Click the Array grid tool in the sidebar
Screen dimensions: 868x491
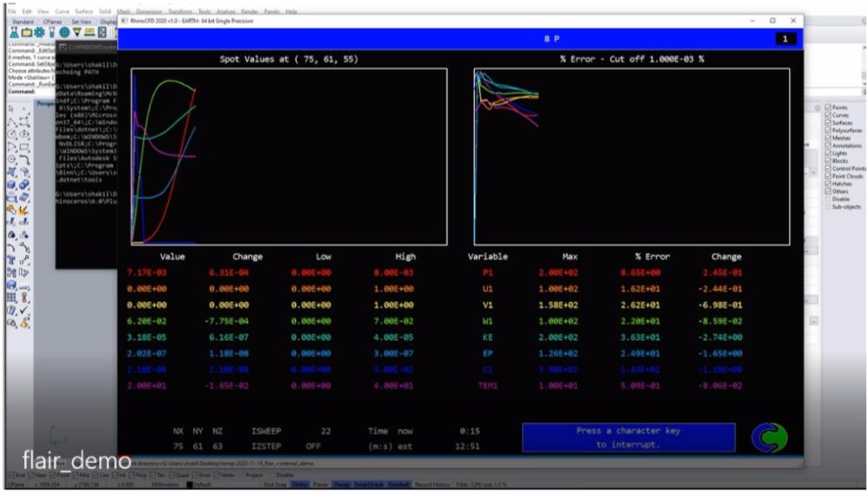pyautogui.click(x=10, y=296)
